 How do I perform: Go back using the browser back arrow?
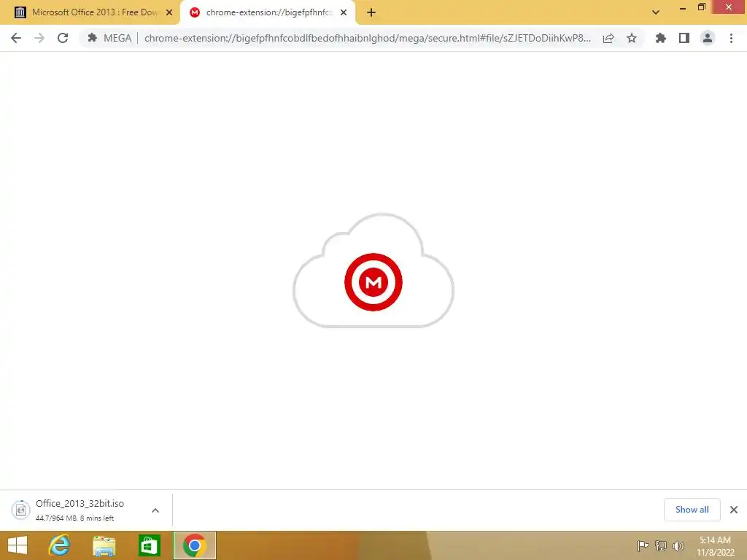tap(16, 38)
